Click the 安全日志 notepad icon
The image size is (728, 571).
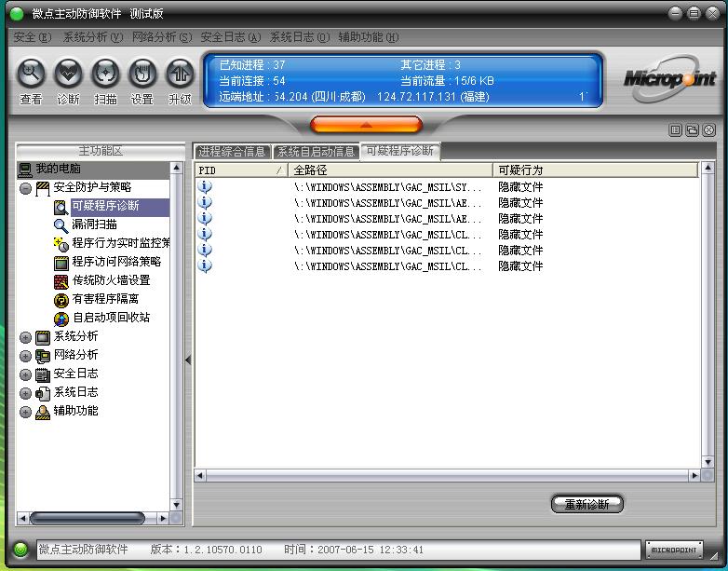pyautogui.click(x=43, y=374)
